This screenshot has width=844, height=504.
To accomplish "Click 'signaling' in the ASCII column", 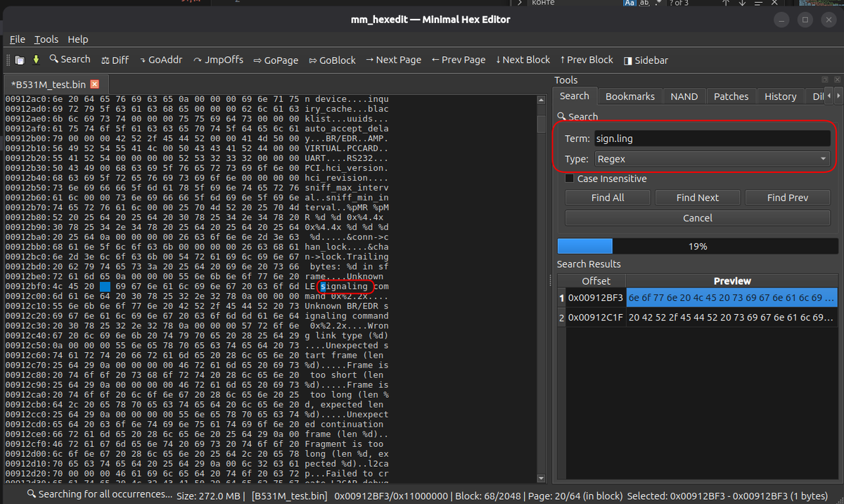I will coord(344,287).
